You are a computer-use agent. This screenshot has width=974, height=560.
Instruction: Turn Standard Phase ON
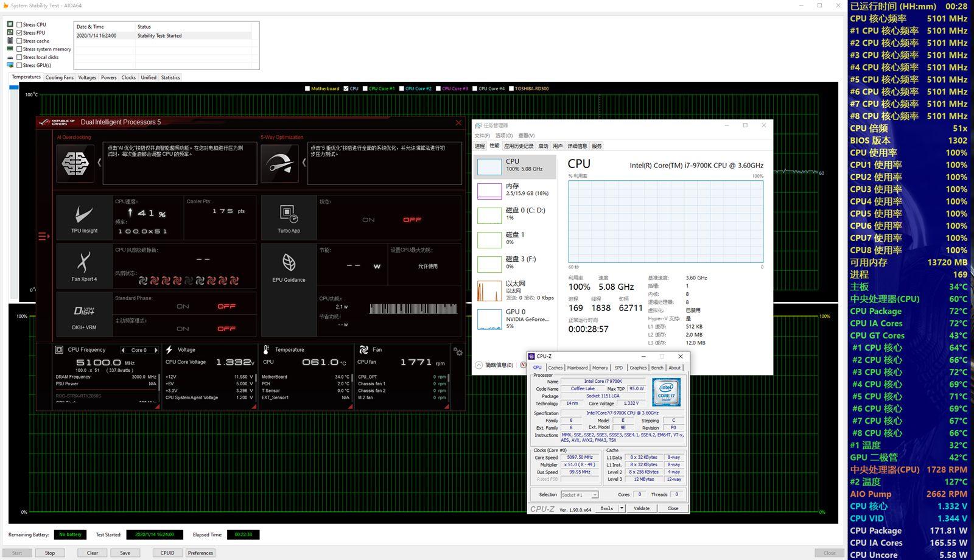pyautogui.click(x=183, y=306)
